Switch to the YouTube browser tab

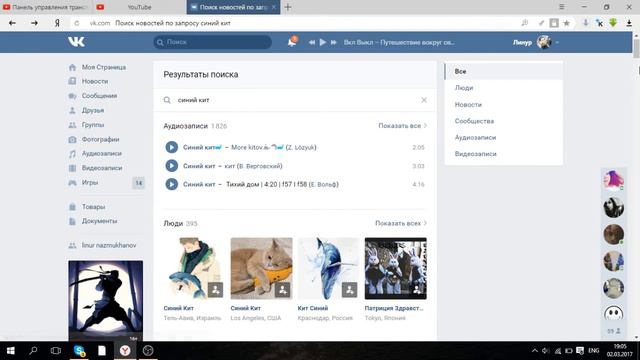(x=139, y=7)
